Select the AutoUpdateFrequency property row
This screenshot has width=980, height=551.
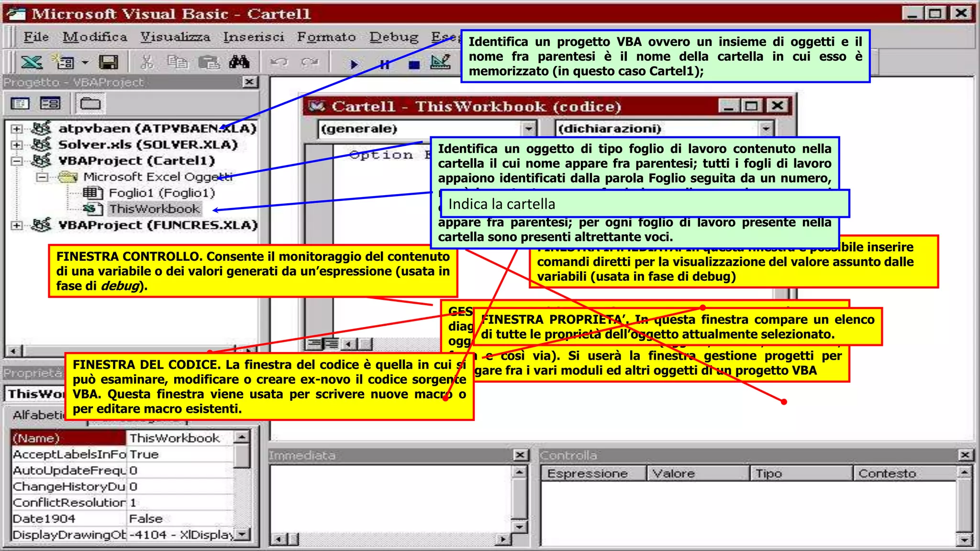click(x=122, y=471)
